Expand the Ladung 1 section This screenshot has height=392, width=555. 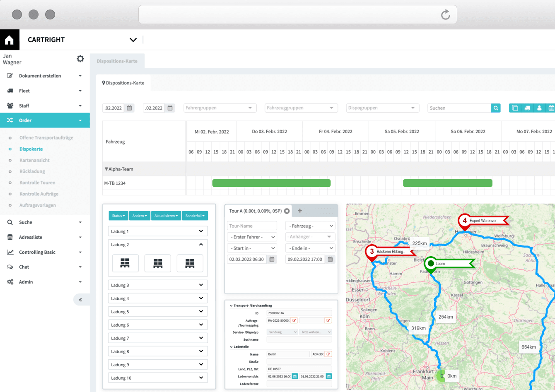tap(158, 231)
